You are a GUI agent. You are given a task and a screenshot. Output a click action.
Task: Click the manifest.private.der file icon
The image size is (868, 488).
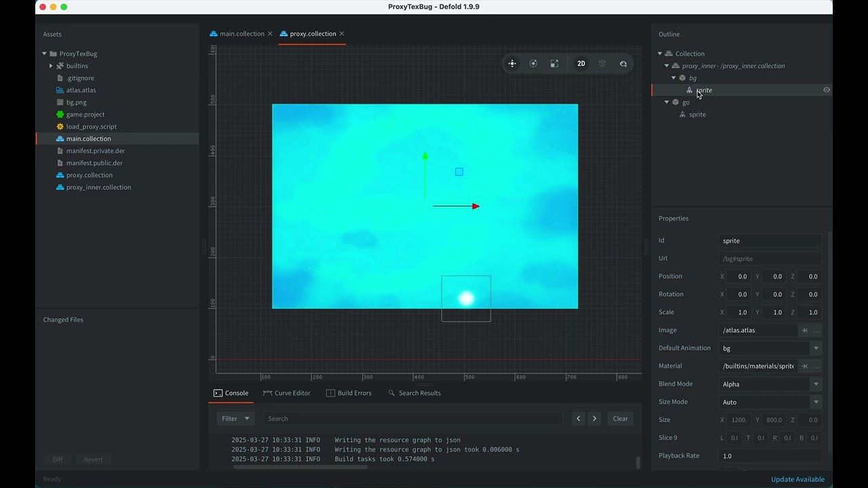(x=60, y=151)
